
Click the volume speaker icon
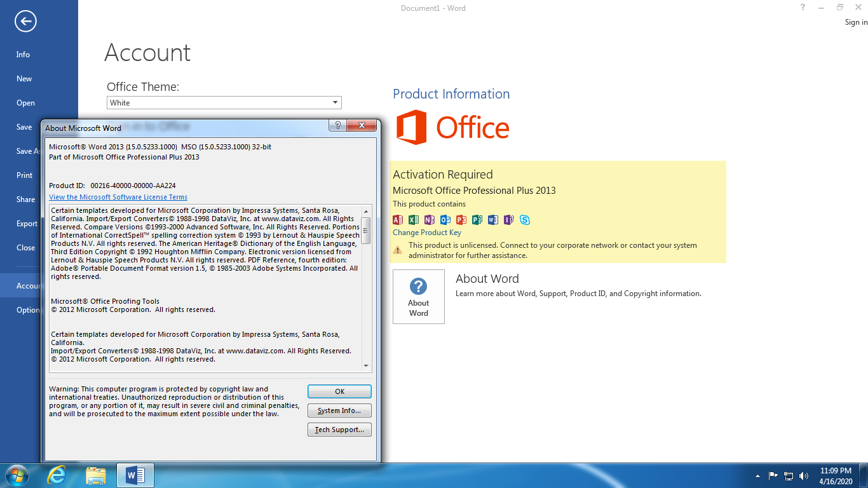pyautogui.click(x=804, y=475)
